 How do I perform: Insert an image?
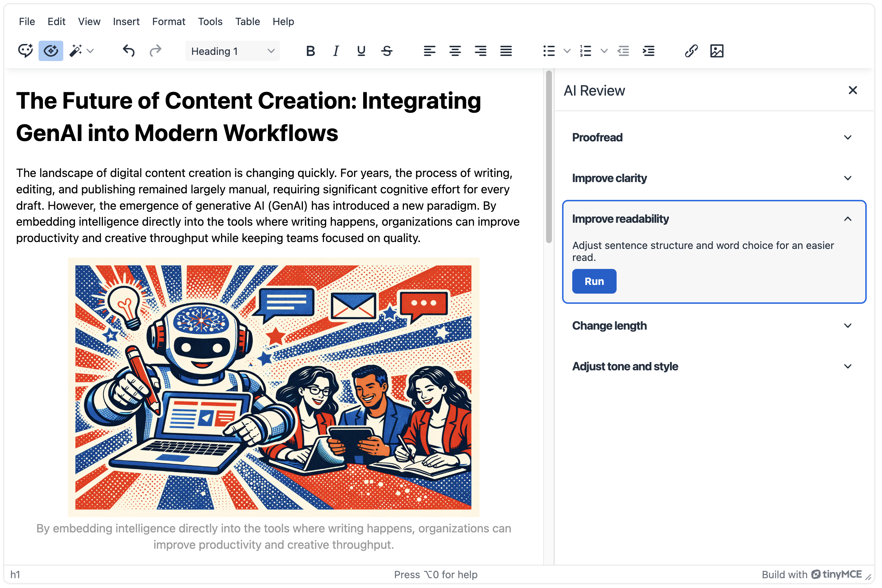click(717, 51)
